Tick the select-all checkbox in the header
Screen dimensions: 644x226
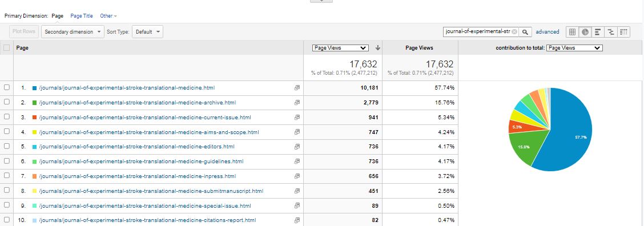click(x=7, y=48)
